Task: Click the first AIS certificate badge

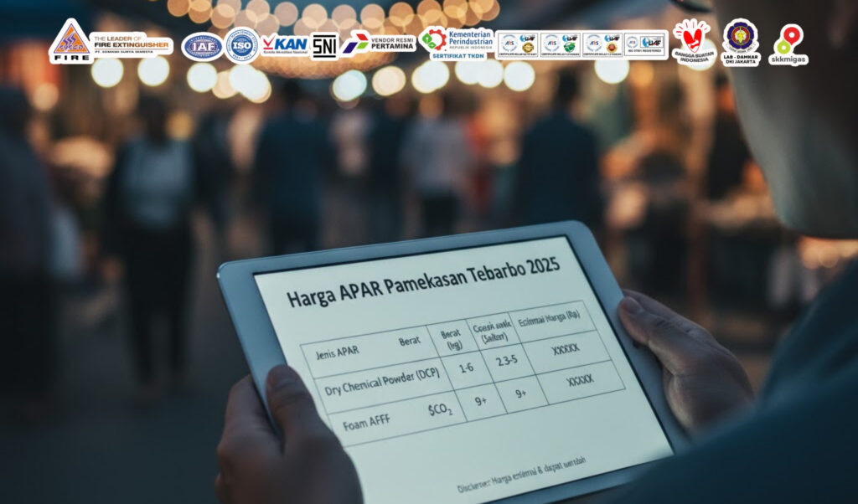Action: [517, 44]
